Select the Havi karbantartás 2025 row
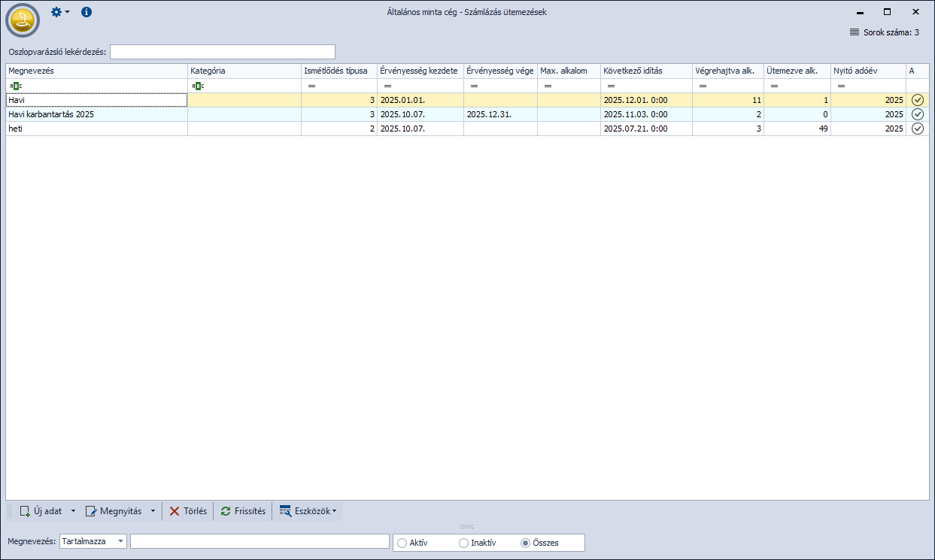Image resolution: width=935 pixels, height=560 pixels. click(x=96, y=114)
